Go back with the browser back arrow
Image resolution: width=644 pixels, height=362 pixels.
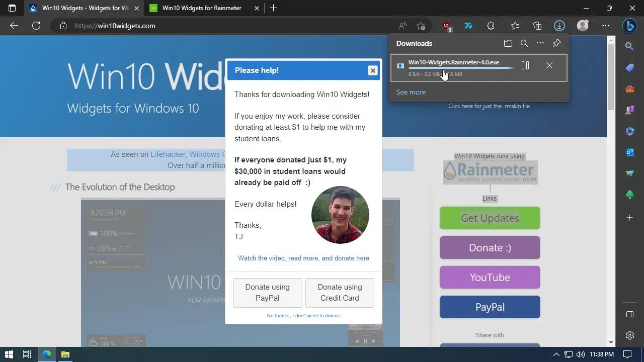[14, 26]
